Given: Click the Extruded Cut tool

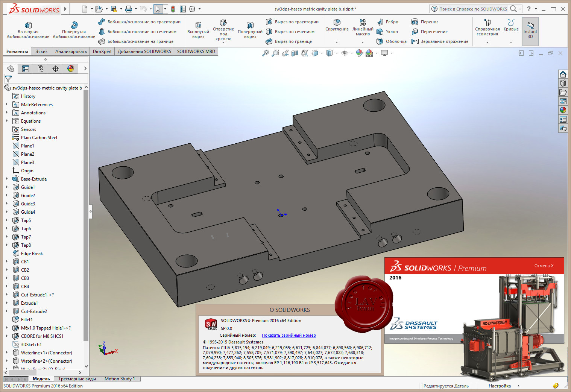Looking at the screenshot, I should point(198,29).
